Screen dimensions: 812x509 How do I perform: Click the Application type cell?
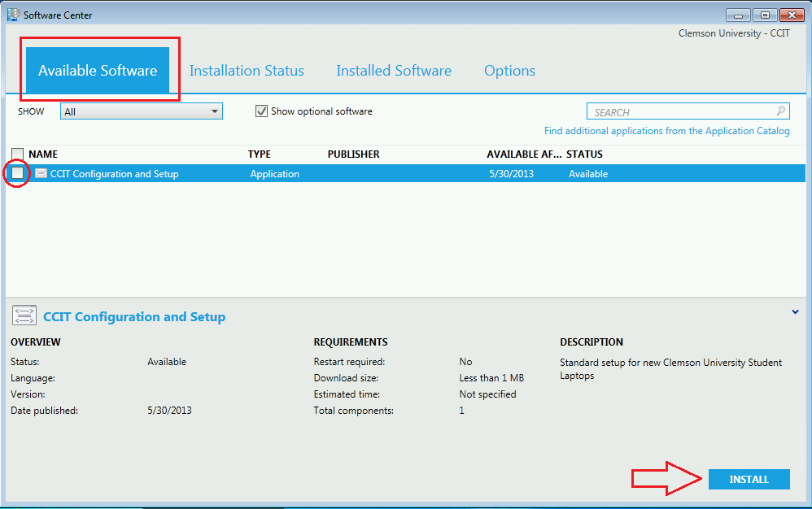tap(274, 174)
